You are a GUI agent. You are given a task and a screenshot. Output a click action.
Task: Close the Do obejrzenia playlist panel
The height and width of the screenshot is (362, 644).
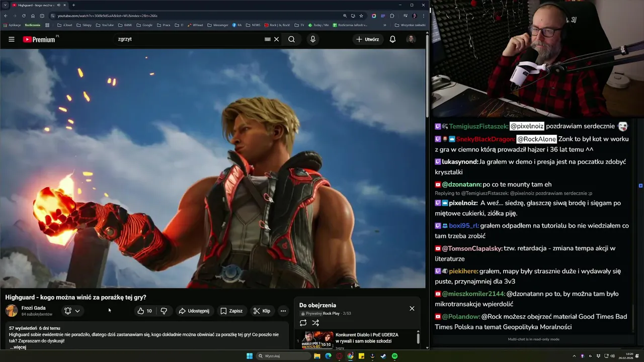click(412, 308)
